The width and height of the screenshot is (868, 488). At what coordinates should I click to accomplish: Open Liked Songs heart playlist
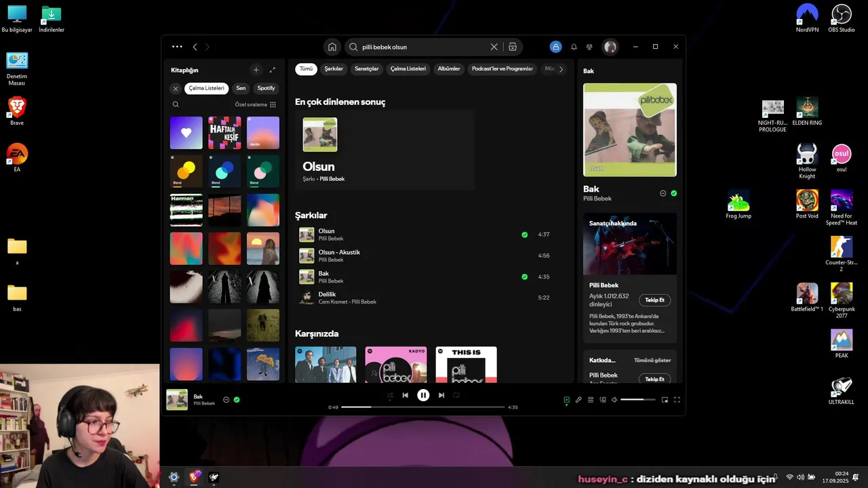pyautogui.click(x=186, y=133)
